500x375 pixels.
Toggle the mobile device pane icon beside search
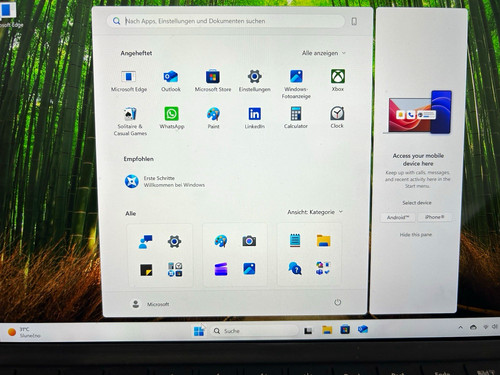(x=354, y=21)
